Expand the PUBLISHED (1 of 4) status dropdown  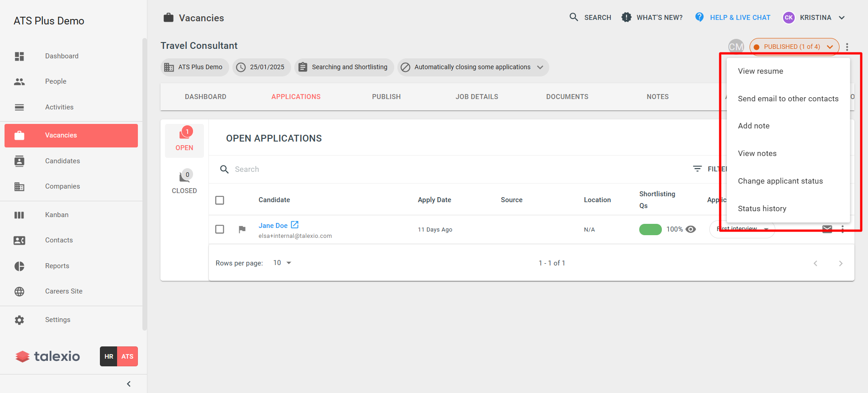[x=794, y=47]
